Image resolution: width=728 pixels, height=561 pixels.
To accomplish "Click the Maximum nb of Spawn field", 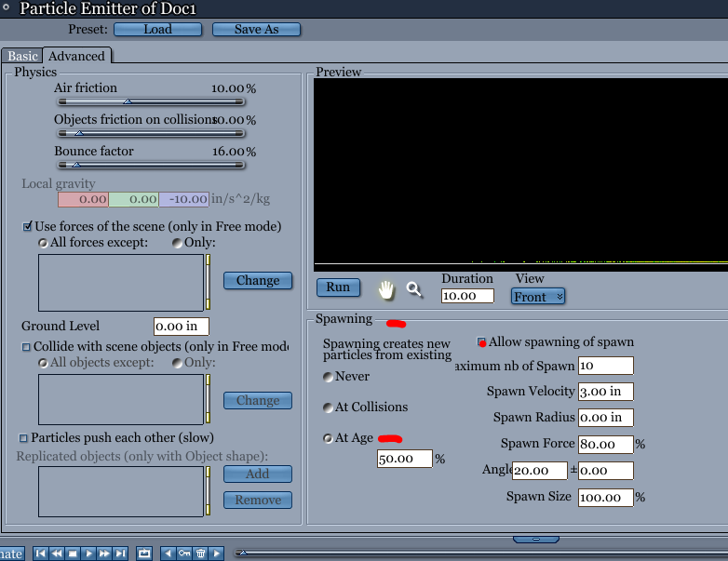I will 606,366.
